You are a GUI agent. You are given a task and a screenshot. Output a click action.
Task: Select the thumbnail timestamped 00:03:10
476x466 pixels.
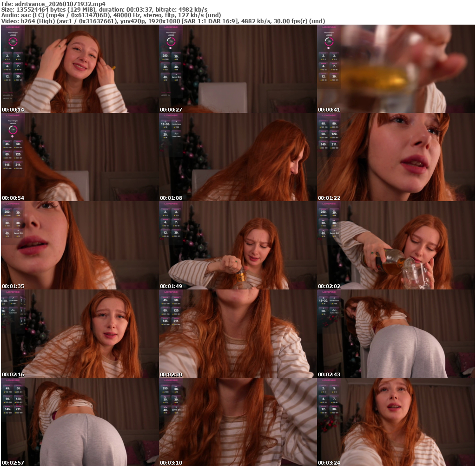tap(238, 422)
